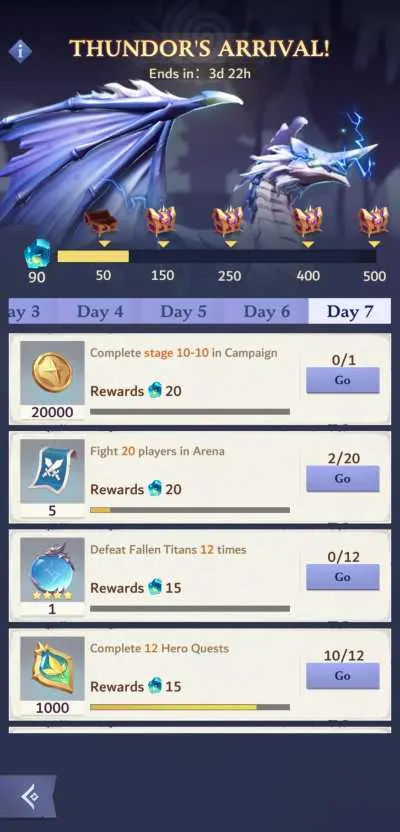Screen dimensions: 400x832
Task: Open the treasure chest at 150 points
Action: pos(161,221)
